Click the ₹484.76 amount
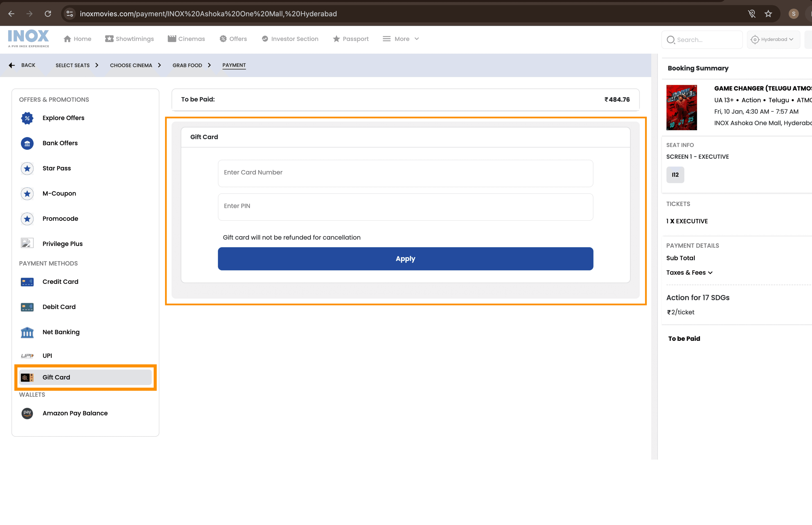Viewport: 812px width, 525px height. (617, 100)
